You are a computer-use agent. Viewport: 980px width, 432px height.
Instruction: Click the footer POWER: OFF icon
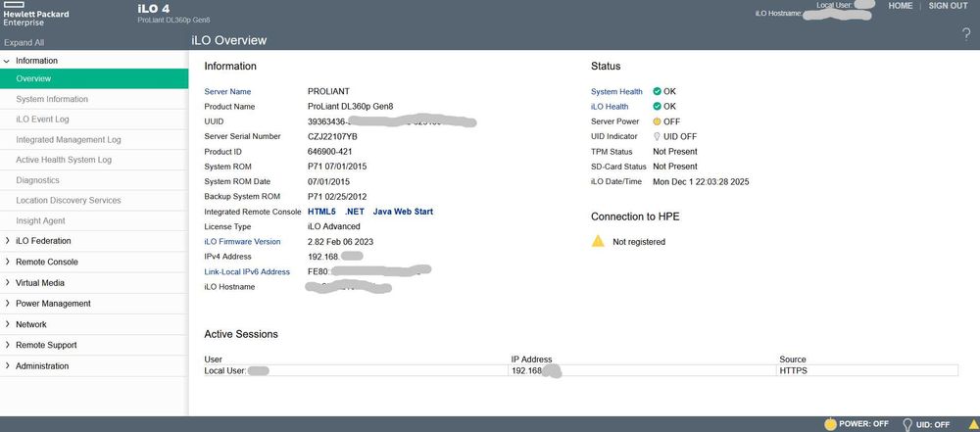click(830, 424)
